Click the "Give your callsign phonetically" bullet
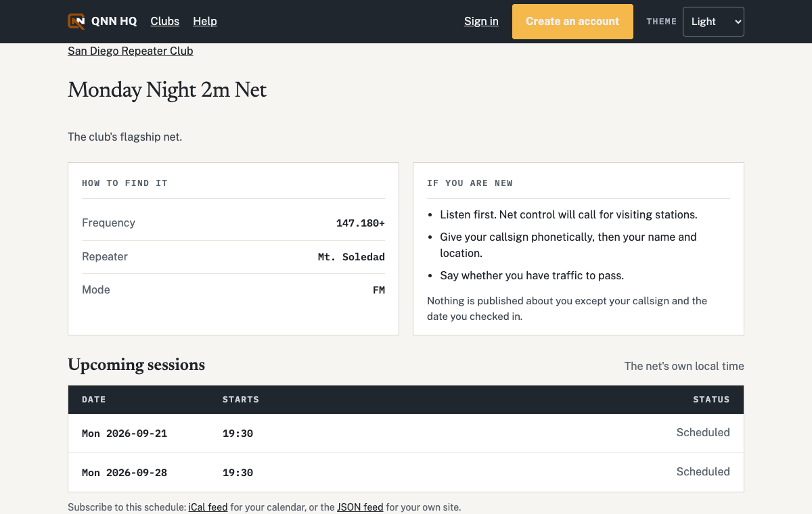 click(x=568, y=245)
